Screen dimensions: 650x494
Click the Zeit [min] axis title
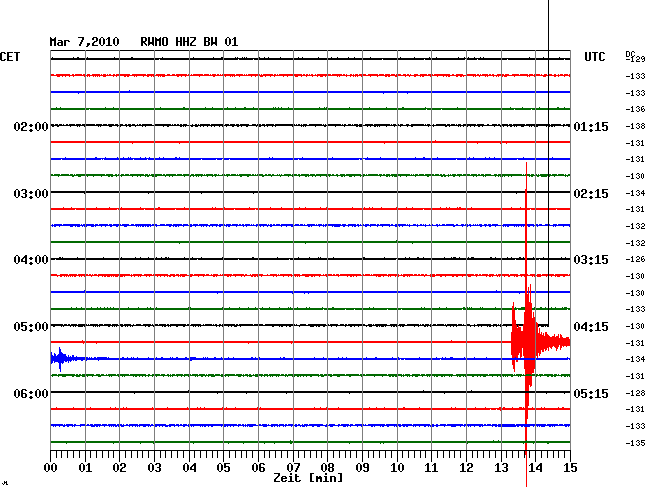[308, 478]
